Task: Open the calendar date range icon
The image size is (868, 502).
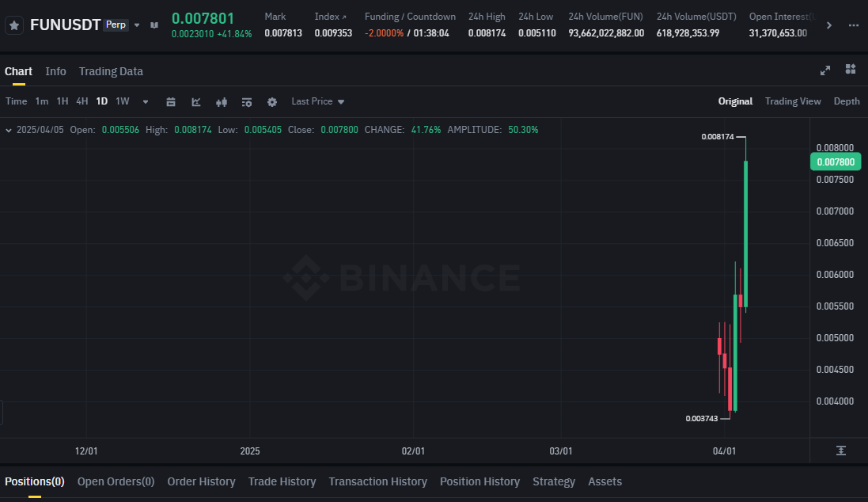Action: [170, 102]
